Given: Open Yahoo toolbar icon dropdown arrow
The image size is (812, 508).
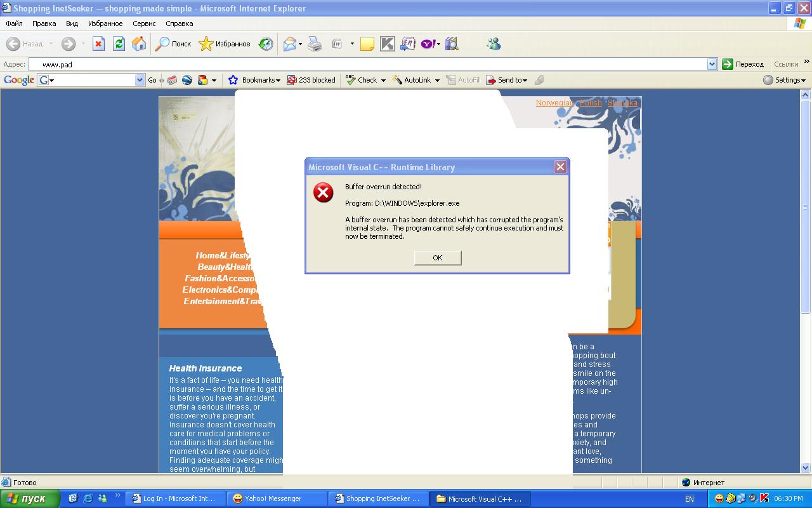Looking at the screenshot, I should (438, 44).
